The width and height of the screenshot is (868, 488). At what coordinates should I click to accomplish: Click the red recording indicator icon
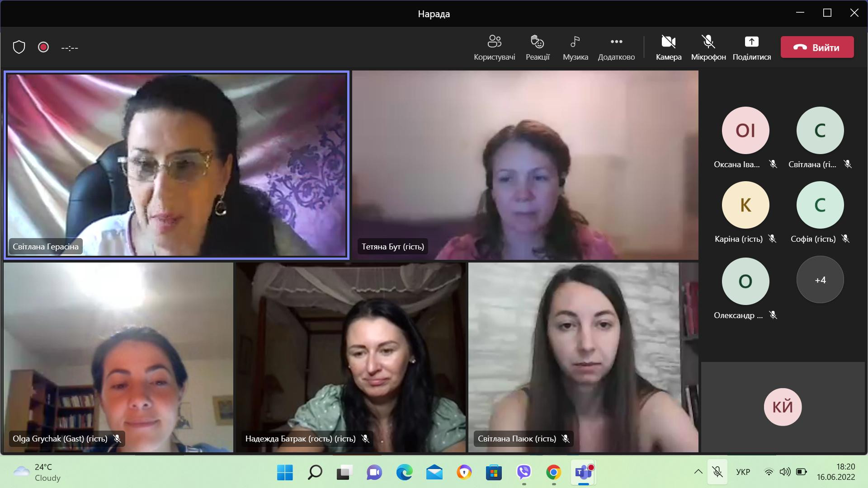[x=43, y=47]
